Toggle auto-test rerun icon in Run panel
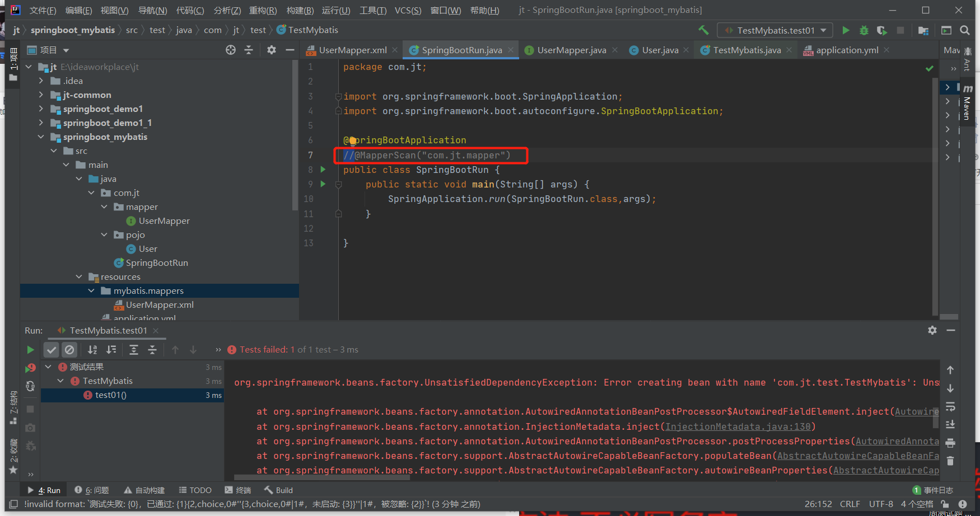This screenshot has width=980, height=516. pos(30,386)
